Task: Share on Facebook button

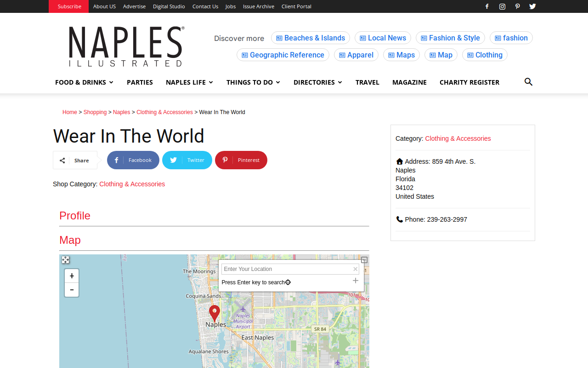Action: (133, 160)
